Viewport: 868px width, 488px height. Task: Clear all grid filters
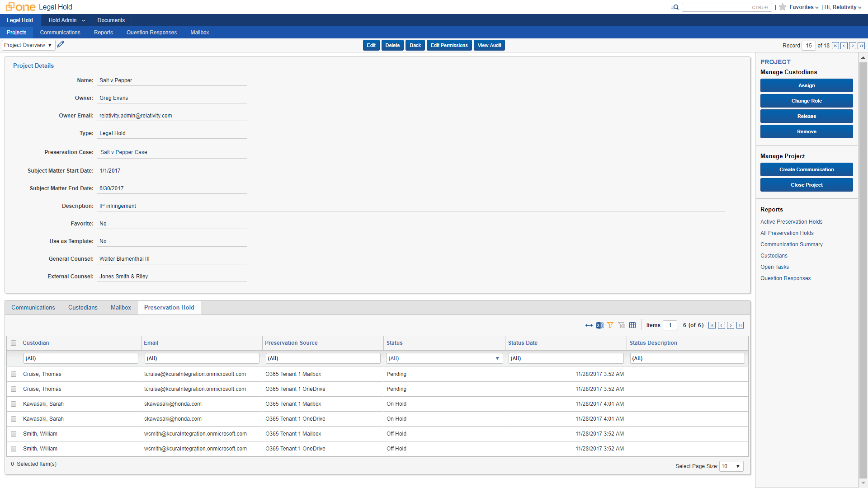click(x=622, y=325)
